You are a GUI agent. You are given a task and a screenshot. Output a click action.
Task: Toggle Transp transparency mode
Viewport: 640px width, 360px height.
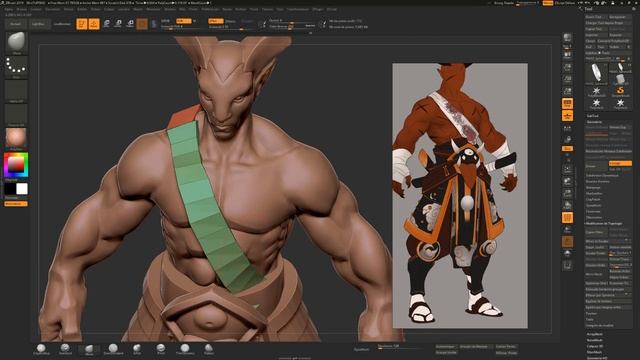point(567,229)
